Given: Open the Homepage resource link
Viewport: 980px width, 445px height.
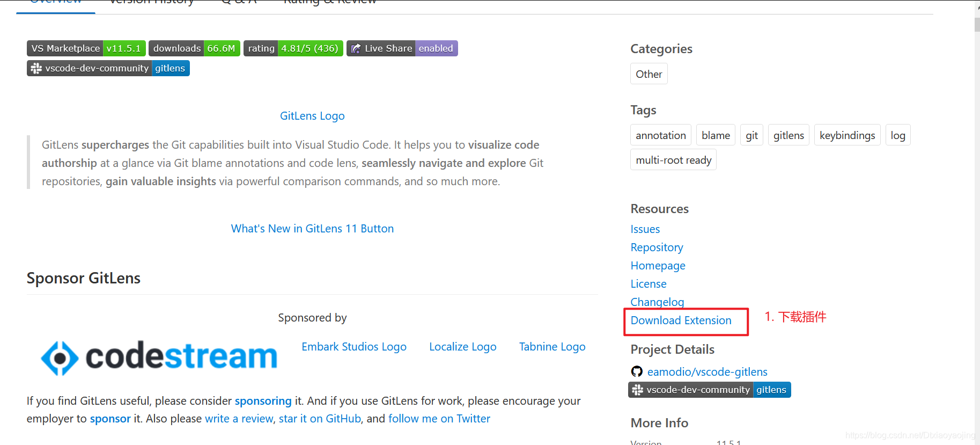Looking at the screenshot, I should click(x=658, y=266).
